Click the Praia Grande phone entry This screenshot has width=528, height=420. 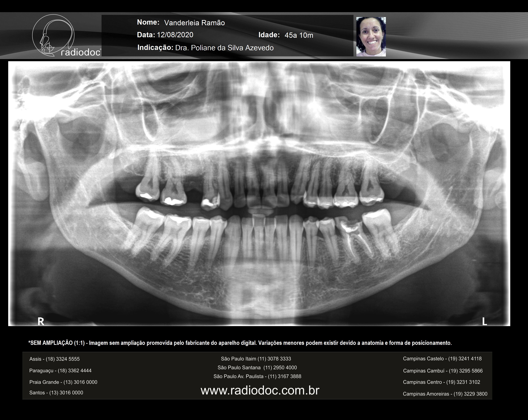63,382
